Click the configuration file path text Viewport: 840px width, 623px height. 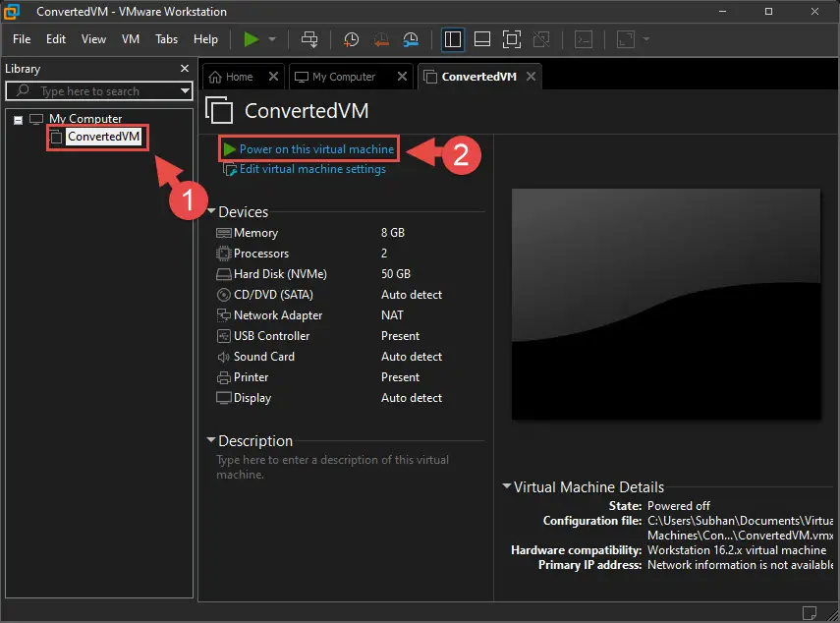point(741,528)
